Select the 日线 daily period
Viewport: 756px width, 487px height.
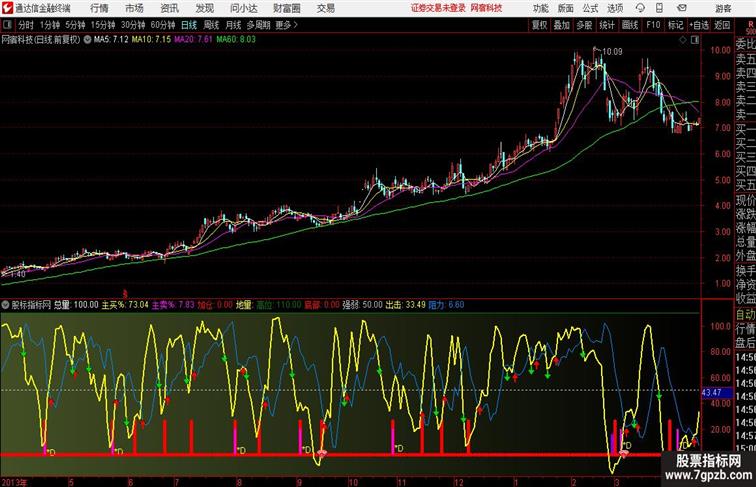pos(189,25)
